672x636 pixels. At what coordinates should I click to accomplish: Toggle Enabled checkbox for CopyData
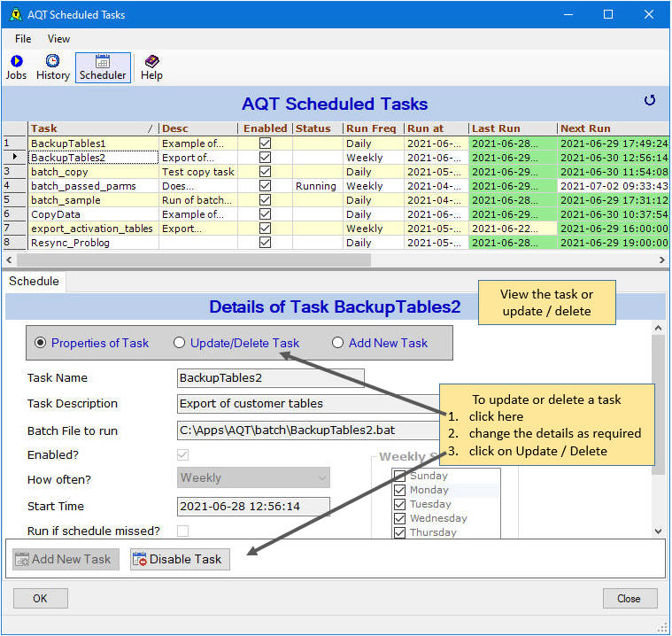click(x=266, y=214)
